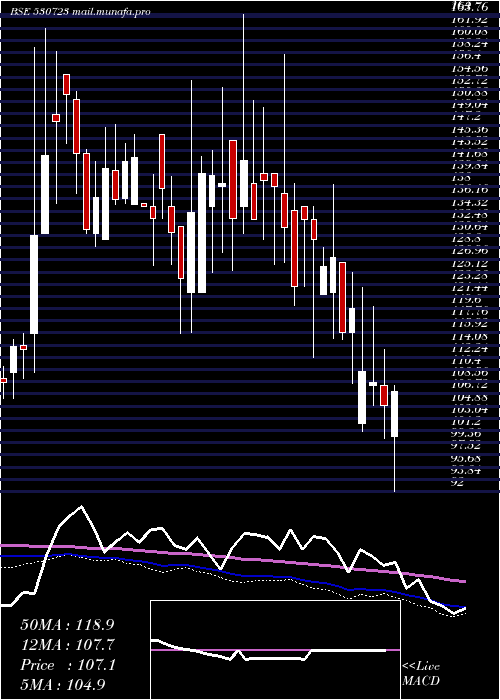Click the 101.2 price axis label
The height and width of the screenshot is (700, 500).
(x=467, y=422)
